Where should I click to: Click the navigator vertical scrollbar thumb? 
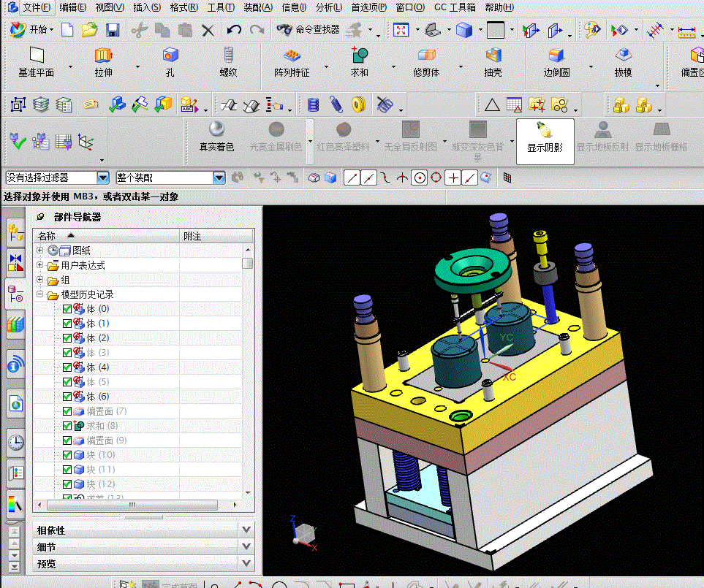[x=247, y=263]
